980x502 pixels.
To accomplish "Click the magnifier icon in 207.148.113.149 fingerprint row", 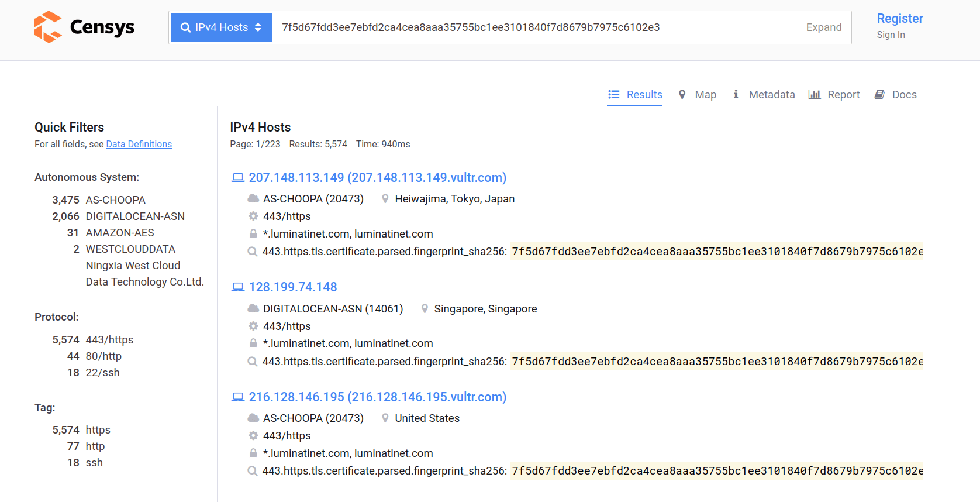I will [253, 252].
